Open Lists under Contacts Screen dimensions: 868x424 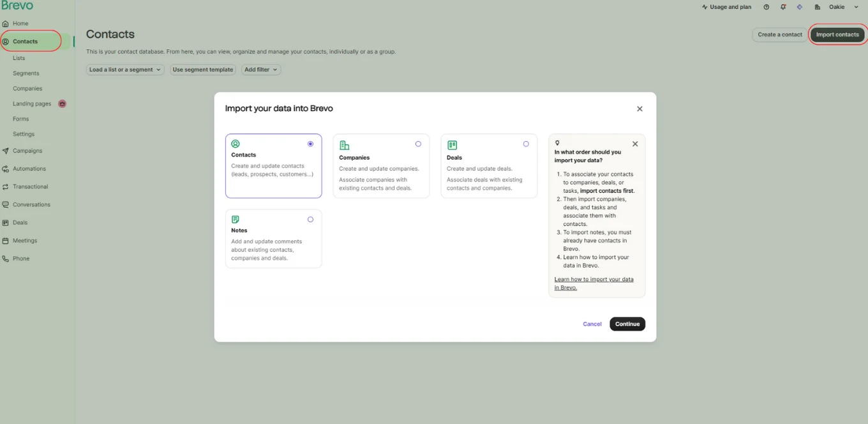[x=19, y=58]
